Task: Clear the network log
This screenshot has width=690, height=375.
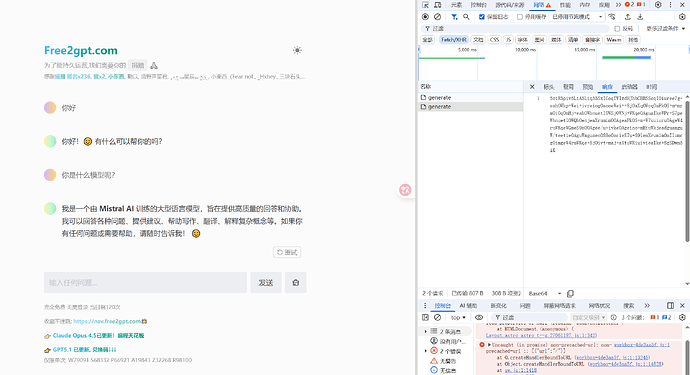Action: pos(437,17)
